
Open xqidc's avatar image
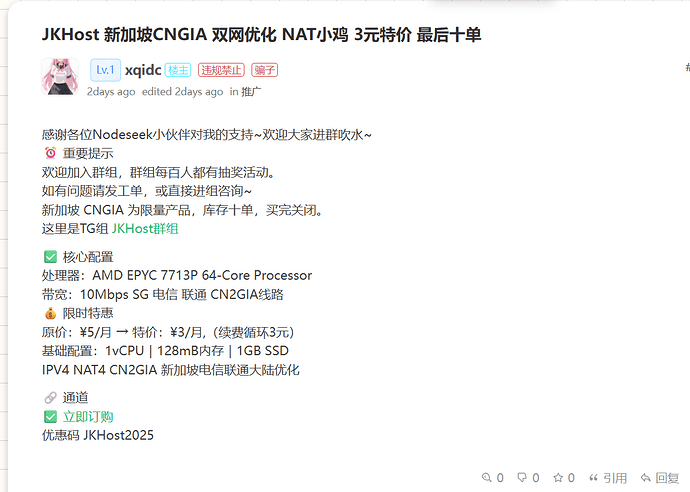pos(60,77)
